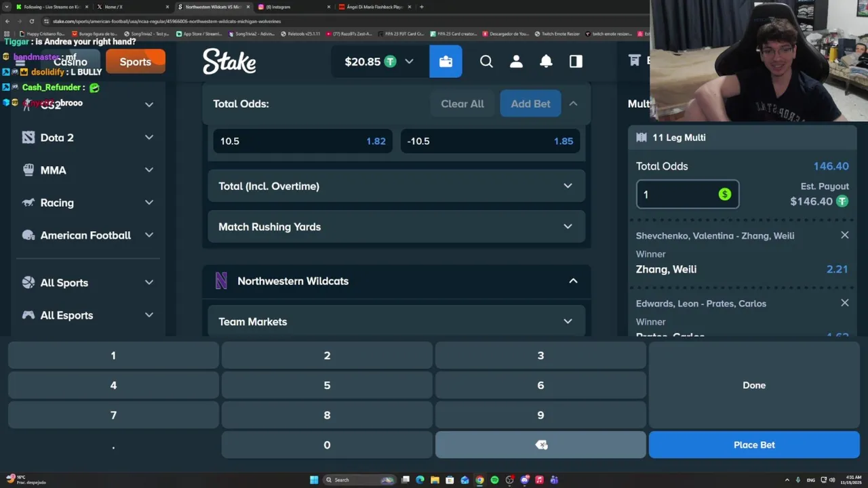Expand Match Rushing Yards market

(397, 226)
